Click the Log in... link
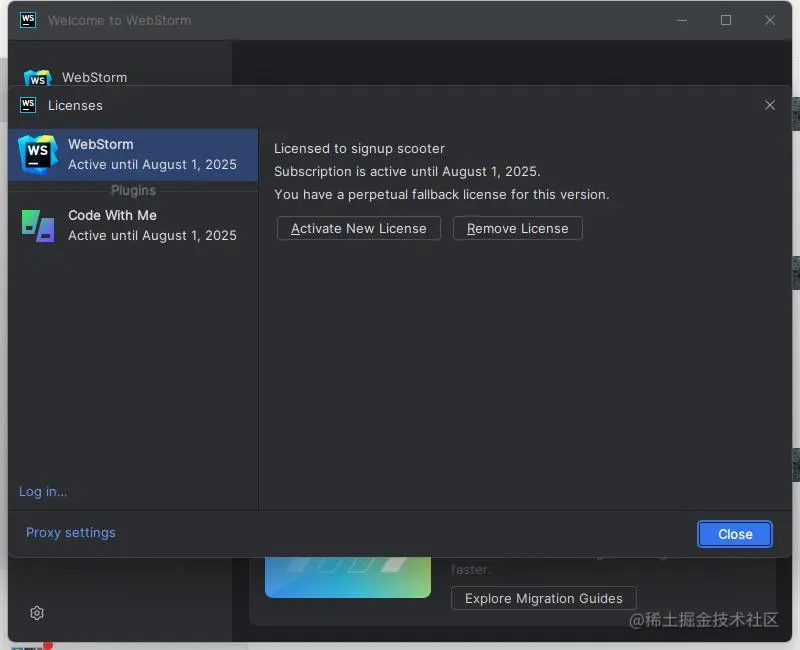 click(43, 491)
